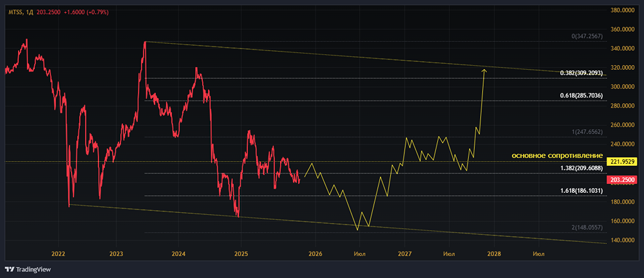Click the 2026 time axis label
Screen dimensions: 644x278
point(315,253)
